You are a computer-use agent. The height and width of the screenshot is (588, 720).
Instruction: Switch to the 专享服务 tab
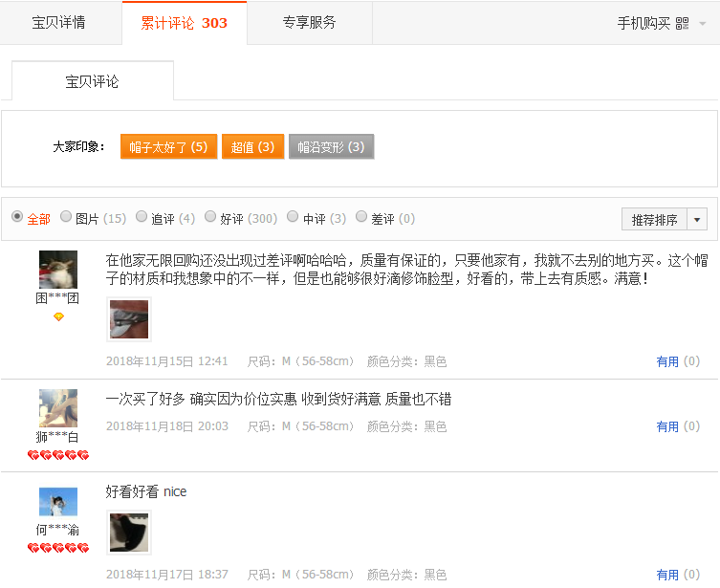[310, 23]
